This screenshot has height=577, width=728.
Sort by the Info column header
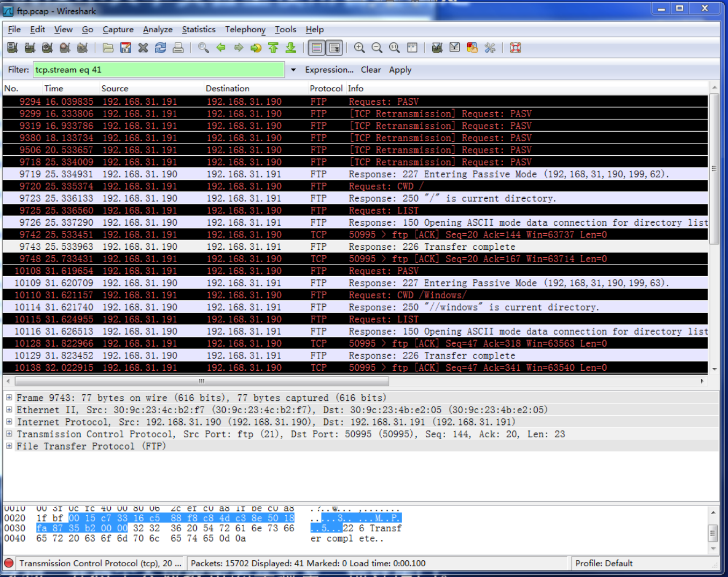527,89
